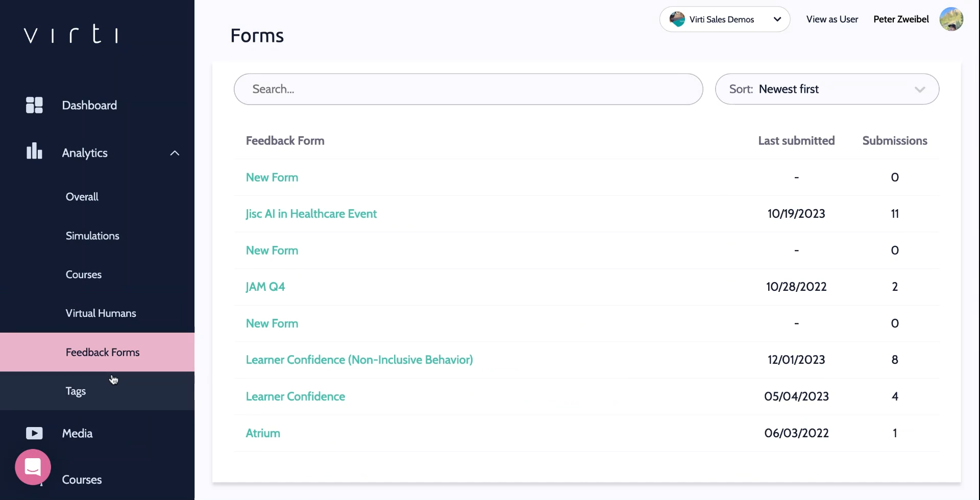The image size is (980, 500).
Task: Open the Tags menu item
Action: [x=76, y=391]
